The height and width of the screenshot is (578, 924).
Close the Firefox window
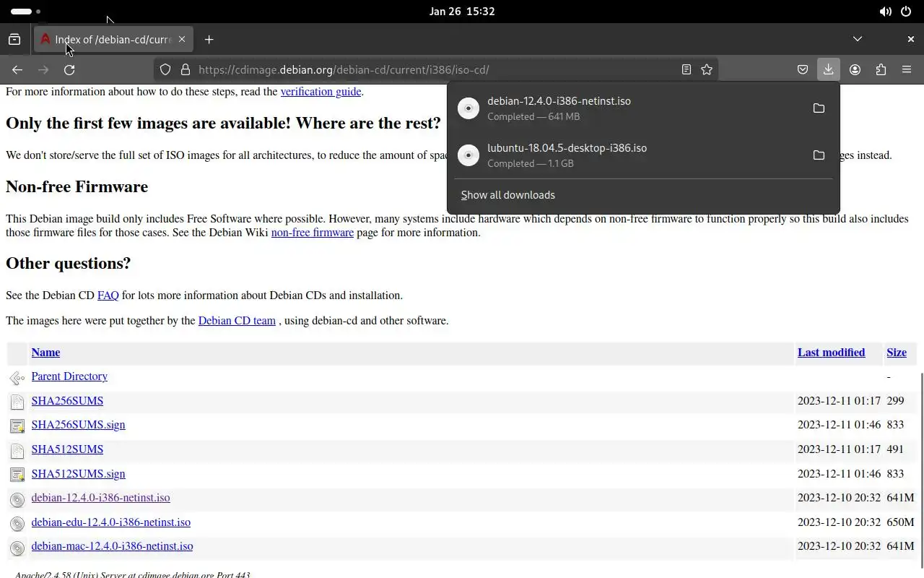[910, 39]
